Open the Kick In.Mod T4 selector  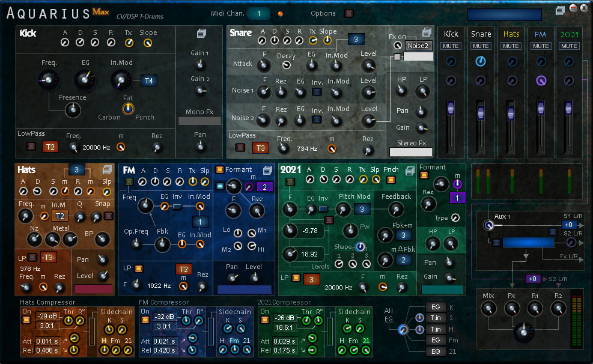click(149, 80)
